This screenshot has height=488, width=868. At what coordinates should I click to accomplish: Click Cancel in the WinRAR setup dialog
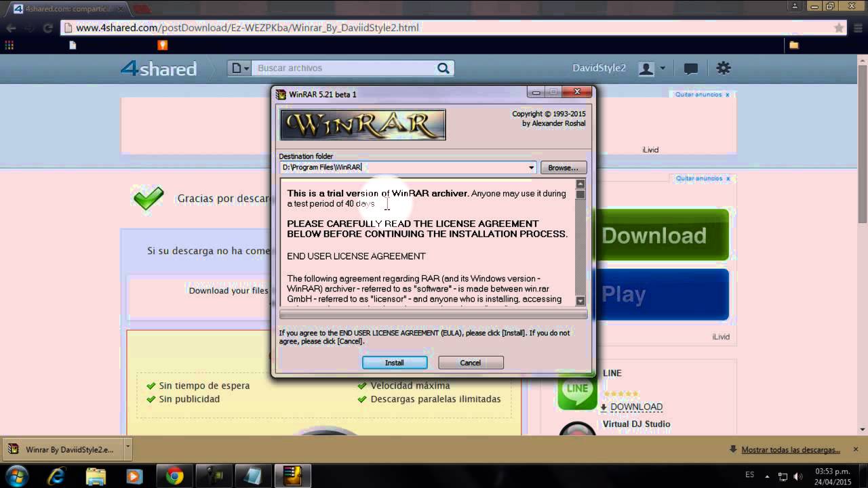coord(471,363)
